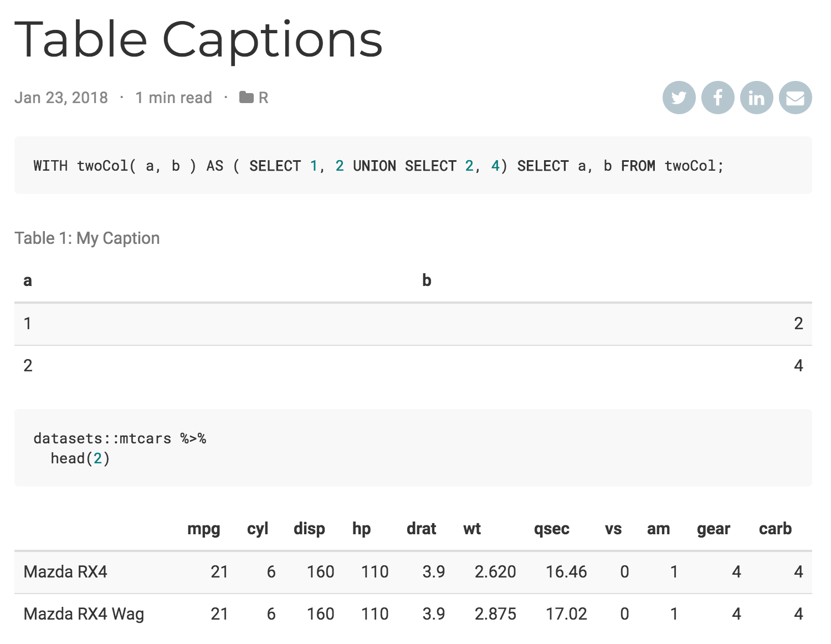Select column header a in caption table

click(28, 281)
